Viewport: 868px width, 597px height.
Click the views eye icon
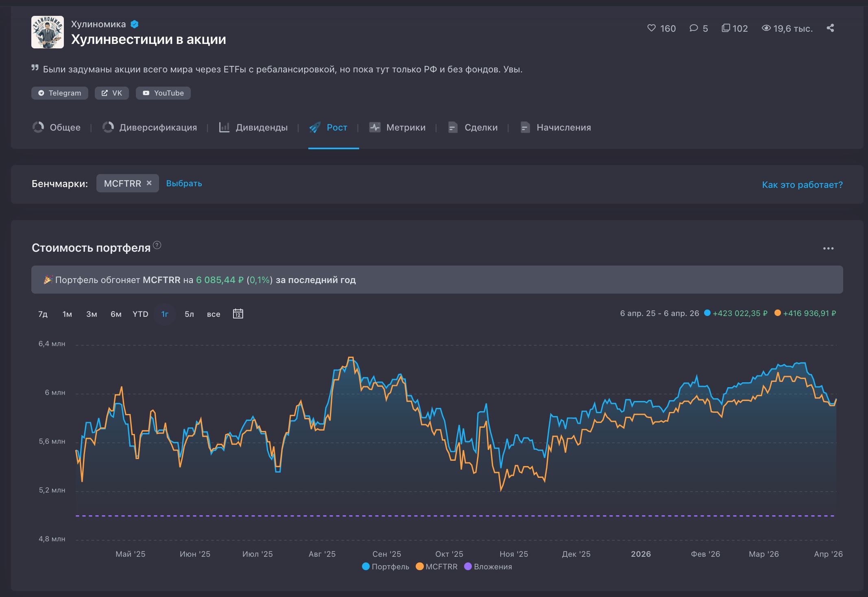(766, 28)
